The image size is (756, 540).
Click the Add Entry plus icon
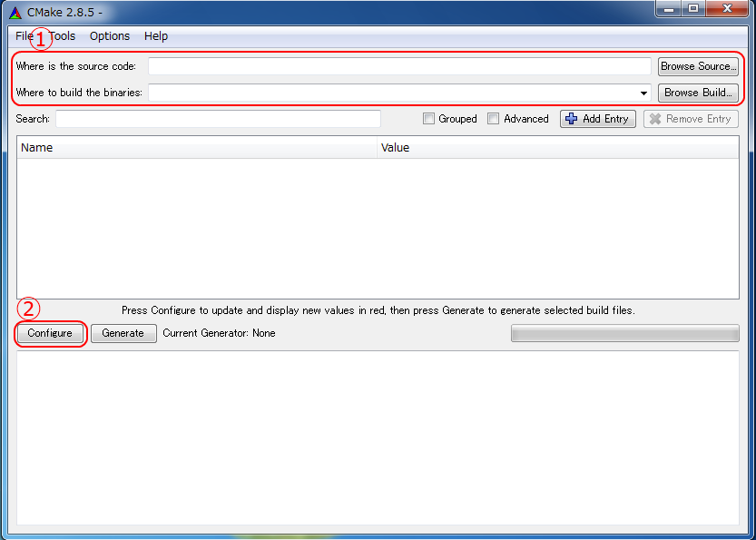pyautogui.click(x=573, y=118)
